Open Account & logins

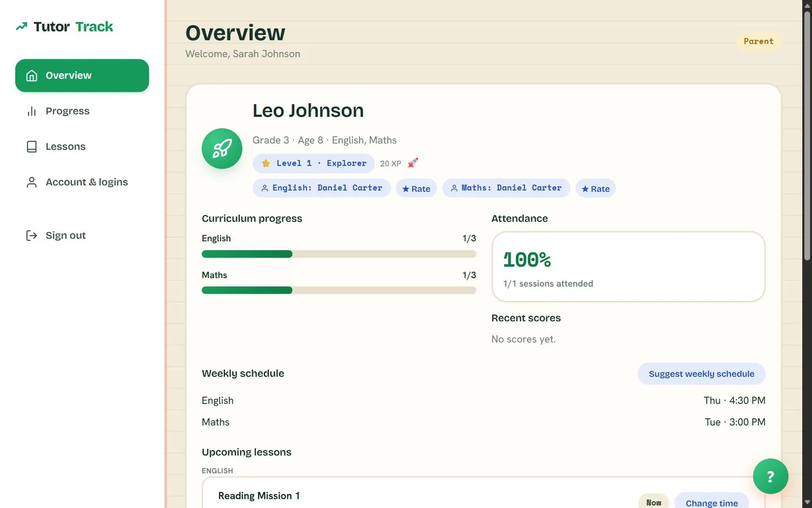(82, 182)
